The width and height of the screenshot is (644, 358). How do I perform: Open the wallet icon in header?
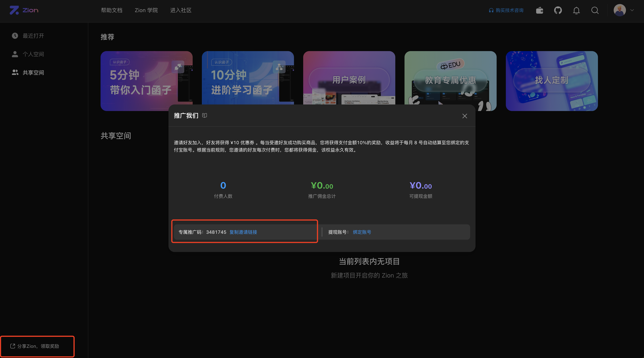tap(539, 11)
